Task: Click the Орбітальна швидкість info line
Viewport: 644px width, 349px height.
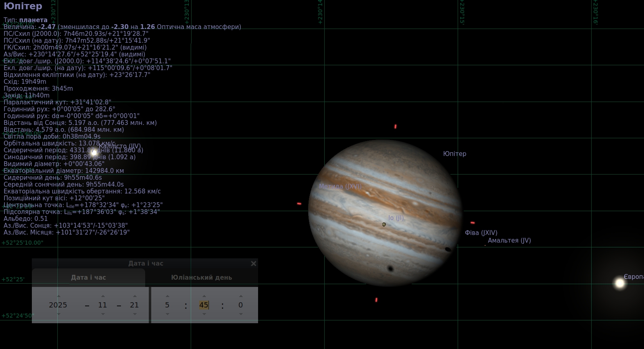Action: click(x=59, y=143)
